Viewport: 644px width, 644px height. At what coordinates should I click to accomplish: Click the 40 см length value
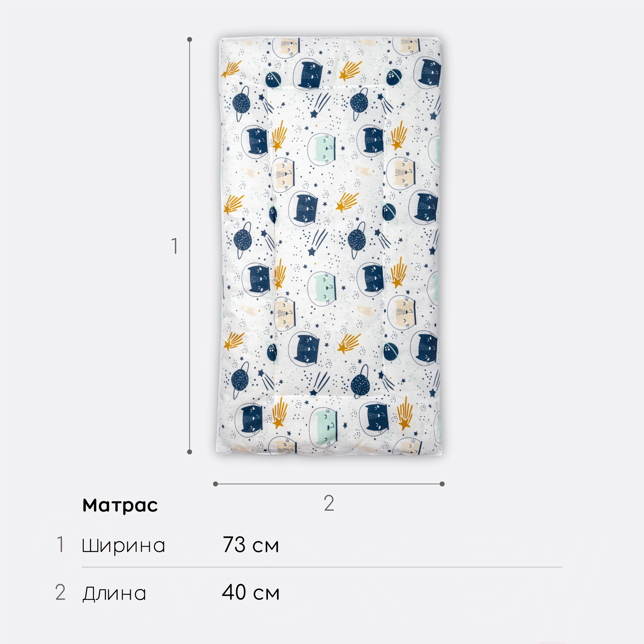pyautogui.click(x=251, y=592)
